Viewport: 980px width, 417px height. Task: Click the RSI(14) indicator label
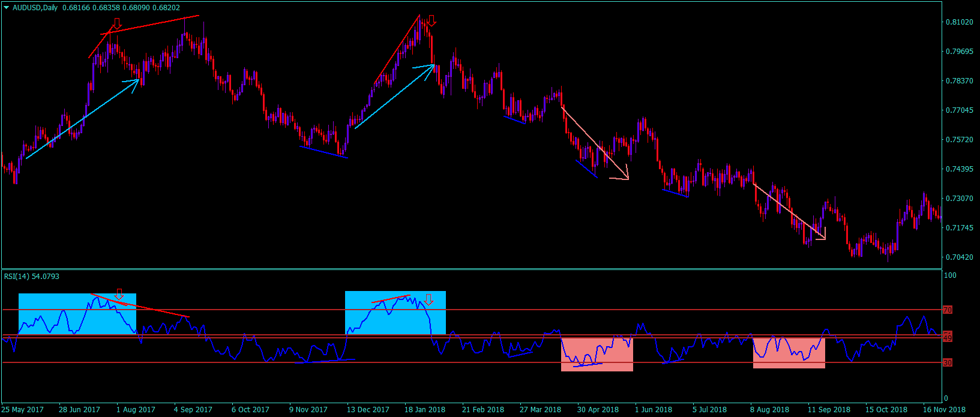click(17, 277)
